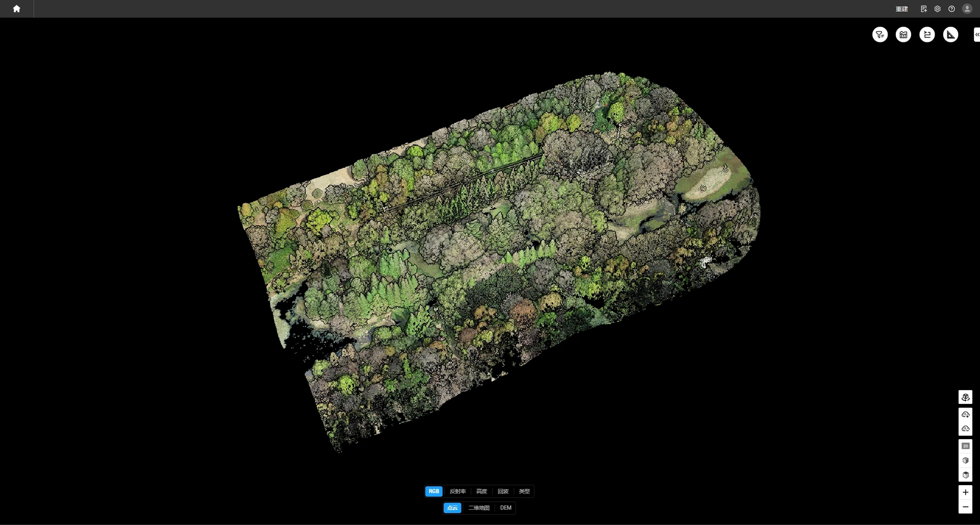
Task: Collapse the side panel with double chevron
Action: (977, 35)
